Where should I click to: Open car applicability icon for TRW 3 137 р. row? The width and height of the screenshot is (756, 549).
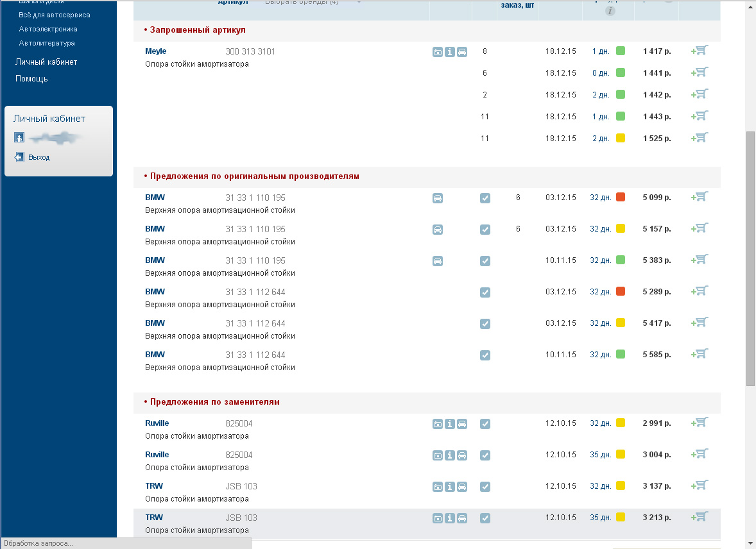(462, 487)
